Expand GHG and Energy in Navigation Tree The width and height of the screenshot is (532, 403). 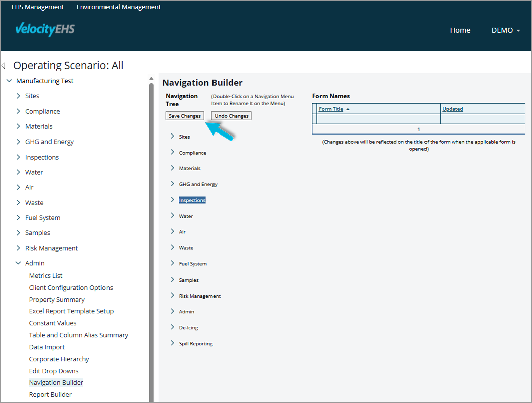tap(172, 184)
